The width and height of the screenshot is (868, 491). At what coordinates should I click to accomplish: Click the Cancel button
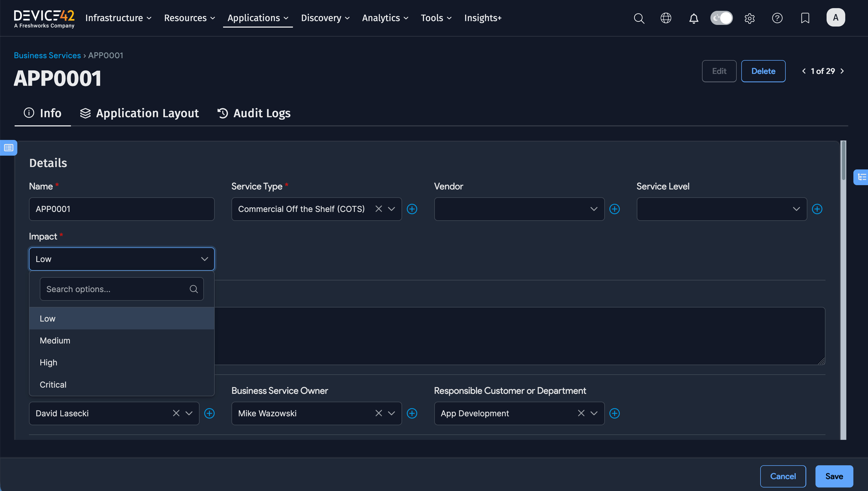coord(783,476)
